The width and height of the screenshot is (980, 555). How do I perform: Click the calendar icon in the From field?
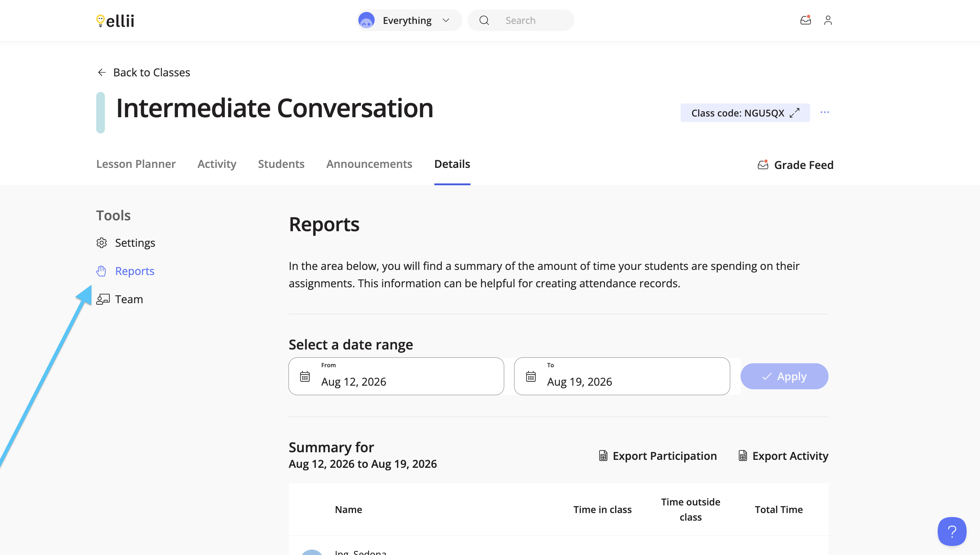305,377
